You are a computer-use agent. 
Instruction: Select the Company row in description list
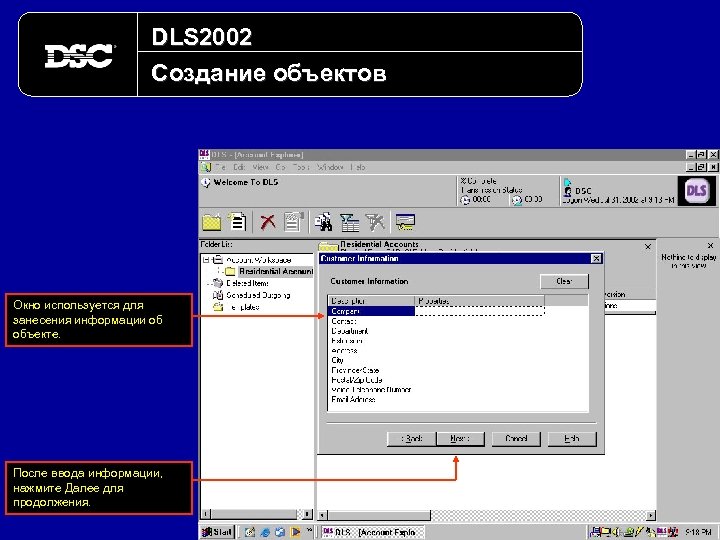[371, 311]
